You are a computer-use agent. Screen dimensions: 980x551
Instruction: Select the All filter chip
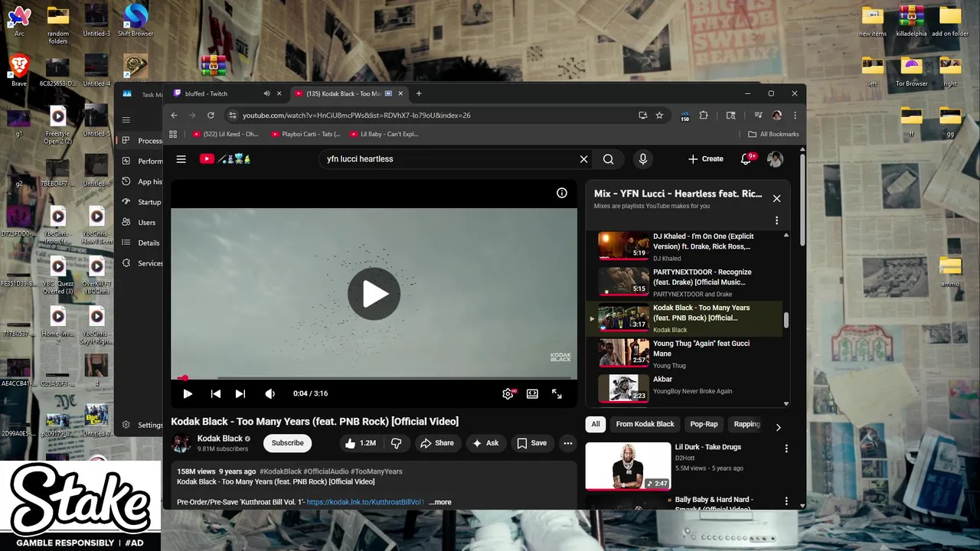coord(596,424)
